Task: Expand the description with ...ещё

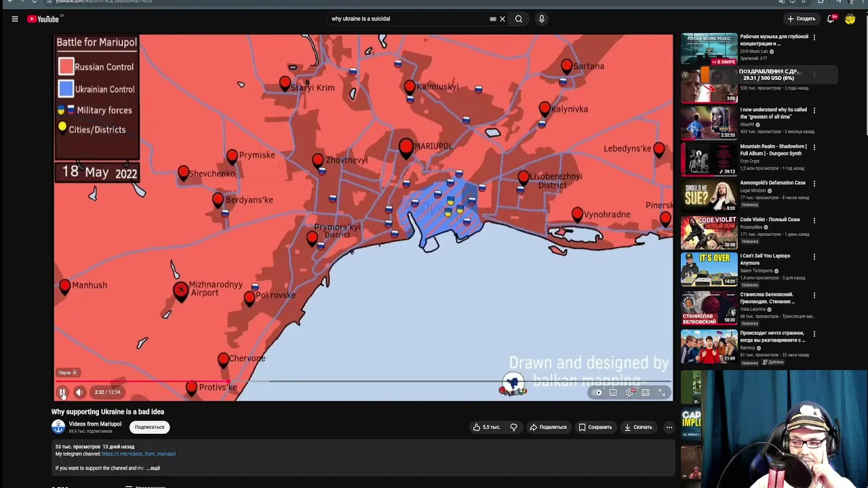Action: 153,468
